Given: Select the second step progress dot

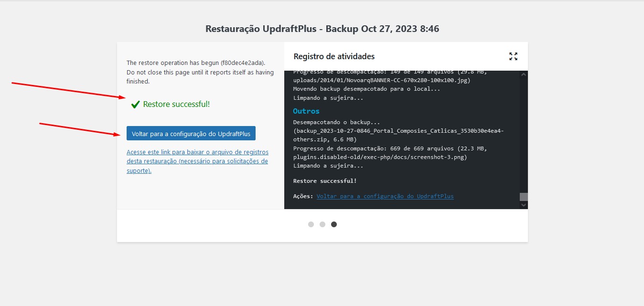Looking at the screenshot, I should (322, 224).
